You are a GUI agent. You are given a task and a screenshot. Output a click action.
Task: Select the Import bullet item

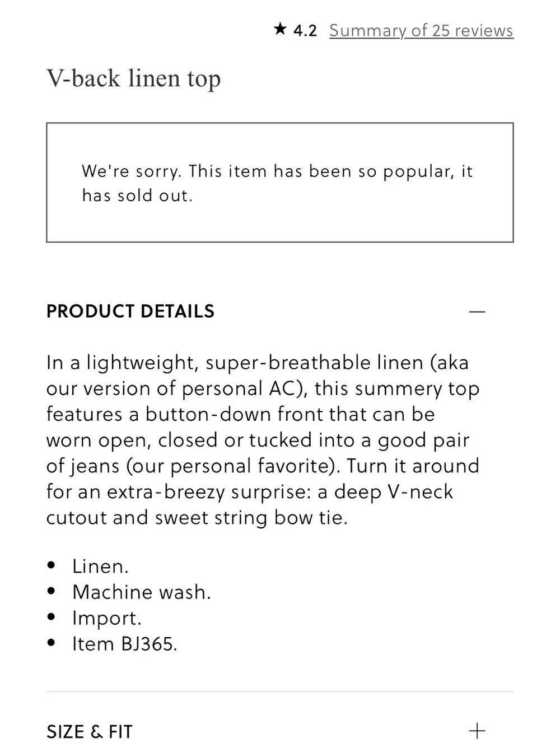click(107, 618)
